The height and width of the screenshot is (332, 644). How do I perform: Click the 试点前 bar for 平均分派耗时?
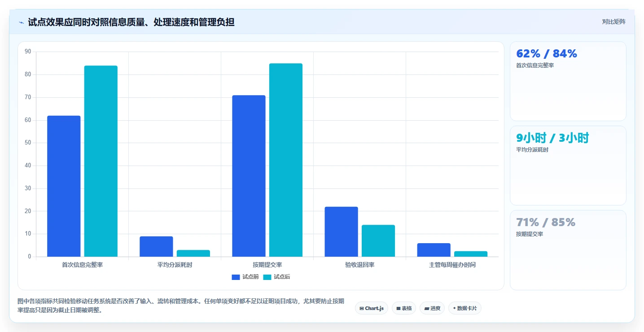tap(156, 246)
